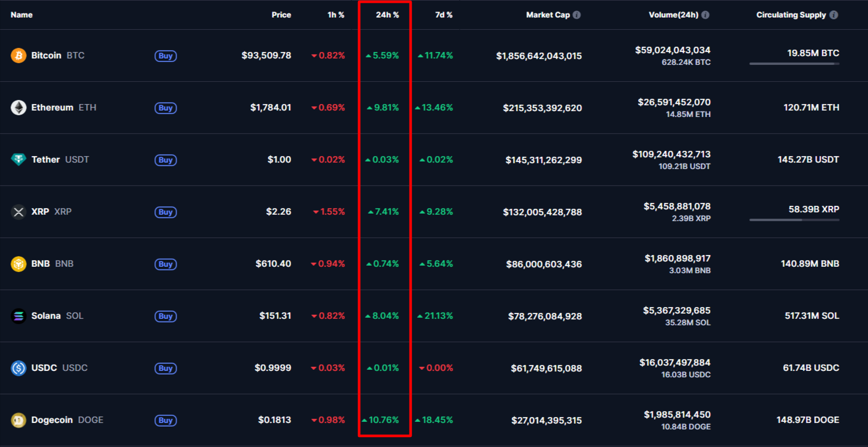The width and height of the screenshot is (868, 447).
Task: Sort table by the Name column header
Action: (x=22, y=15)
